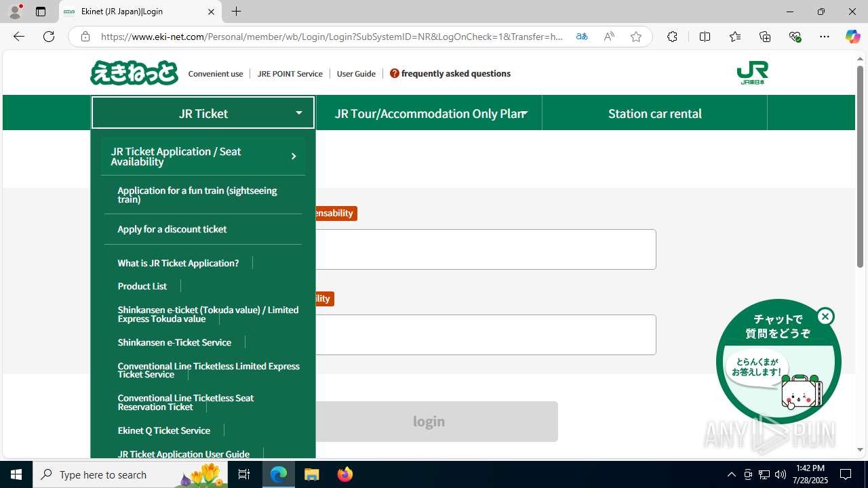Click the browser address bar URL
The image size is (868, 488).
pos(332,37)
